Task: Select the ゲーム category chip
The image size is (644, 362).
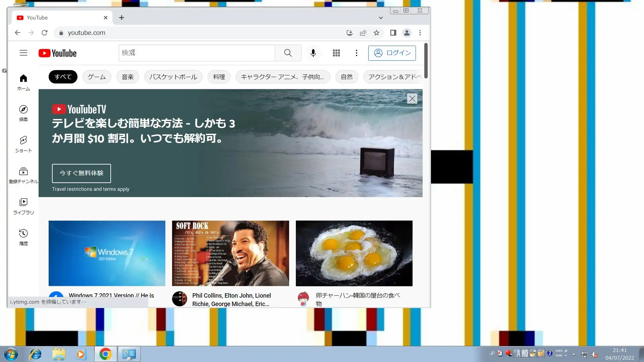Action: click(x=97, y=77)
